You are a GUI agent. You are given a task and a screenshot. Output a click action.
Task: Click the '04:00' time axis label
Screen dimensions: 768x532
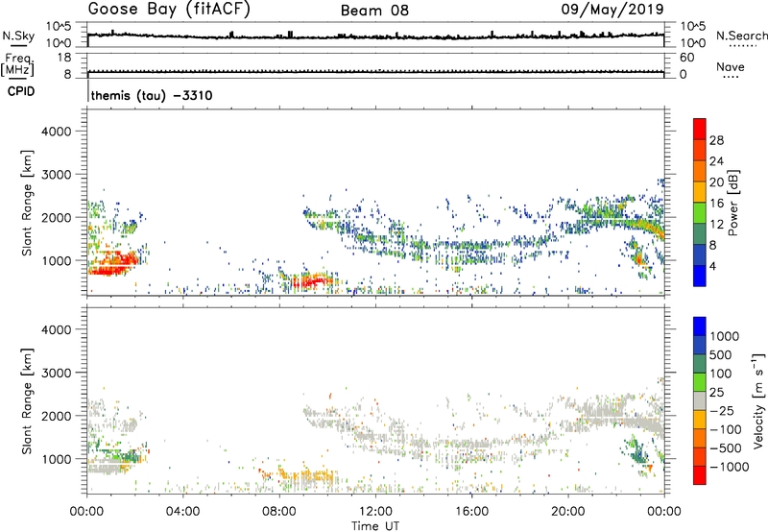[182, 512]
